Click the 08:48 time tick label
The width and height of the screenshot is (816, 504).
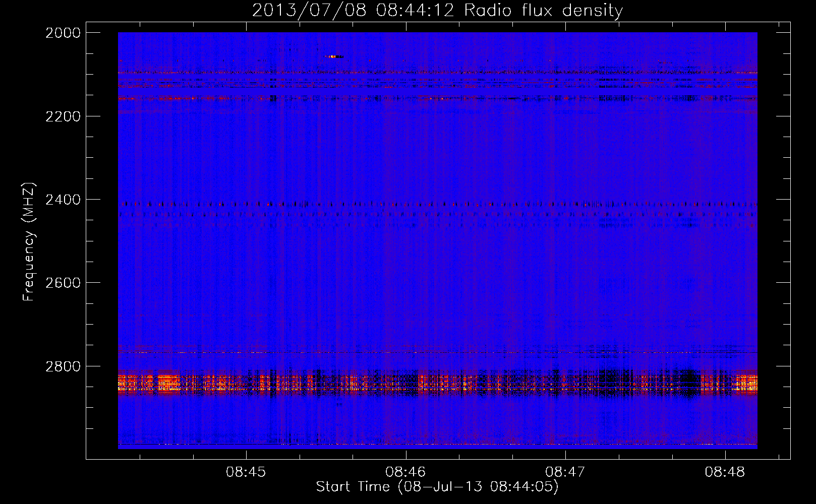[x=725, y=472]
